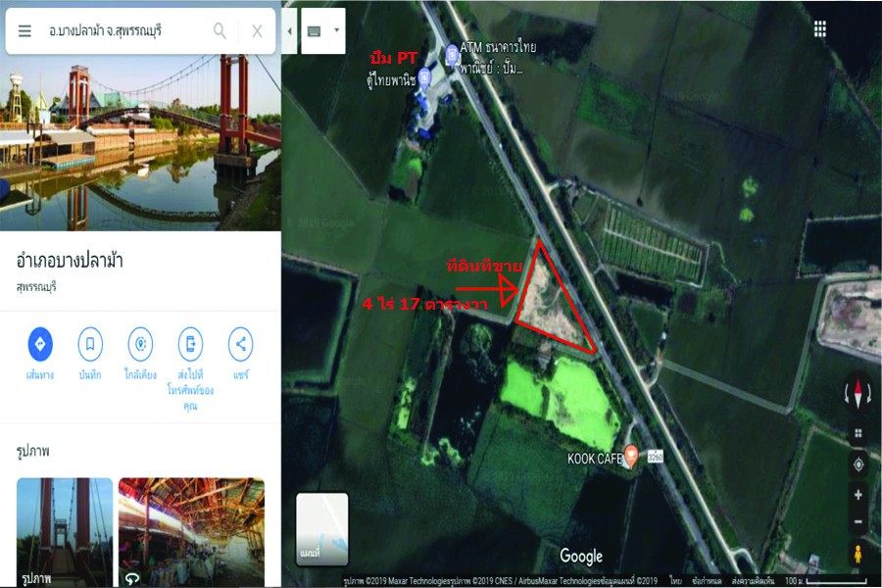The height and width of the screenshot is (588, 882).
Task: Click the share (แชร์) icon
Action: [x=241, y=344]
